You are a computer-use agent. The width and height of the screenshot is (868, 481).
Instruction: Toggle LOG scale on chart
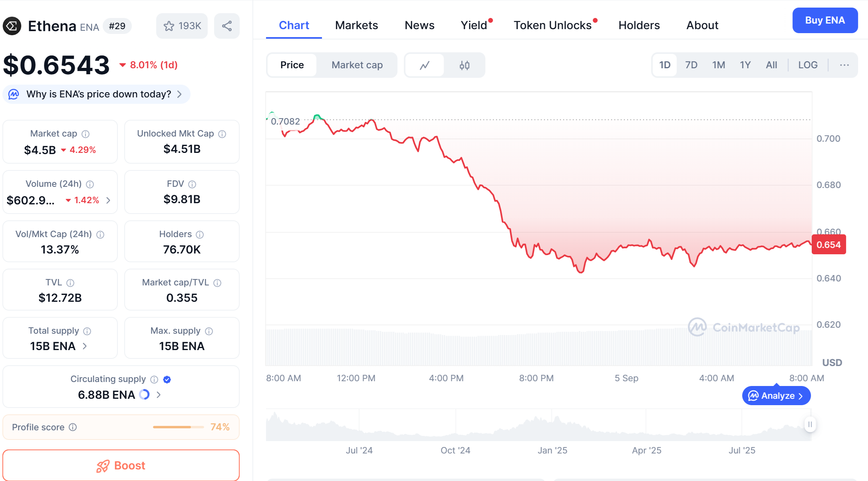(x=808, y=65)
